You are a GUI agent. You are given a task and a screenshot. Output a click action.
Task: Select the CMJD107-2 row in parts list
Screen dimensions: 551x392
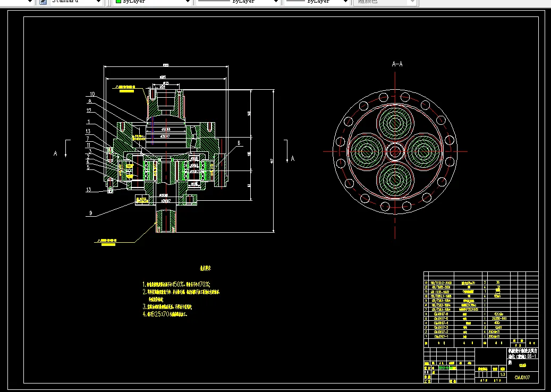click(x=481, y=332)
